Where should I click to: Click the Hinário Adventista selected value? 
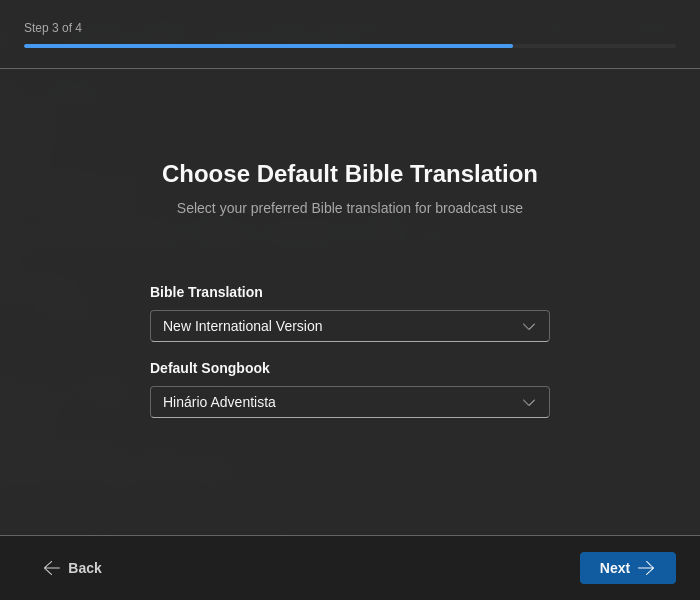220,402
